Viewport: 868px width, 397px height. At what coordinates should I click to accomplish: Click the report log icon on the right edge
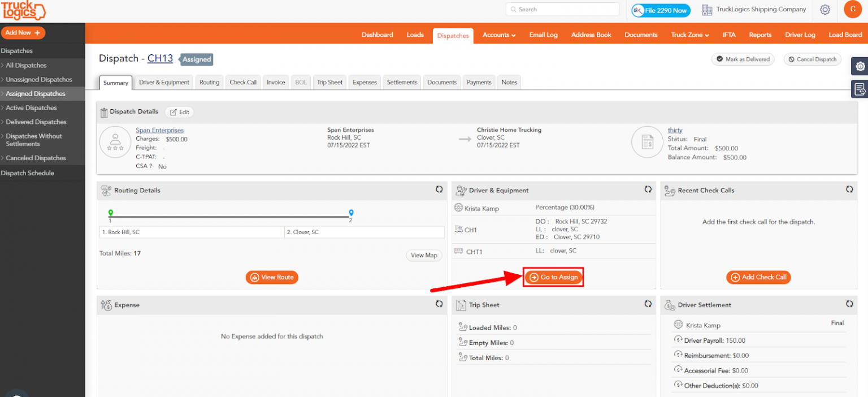coord(860,89)
